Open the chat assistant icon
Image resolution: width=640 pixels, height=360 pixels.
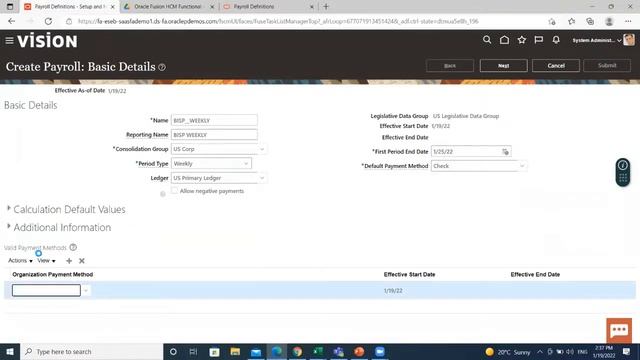click(619, 330)
